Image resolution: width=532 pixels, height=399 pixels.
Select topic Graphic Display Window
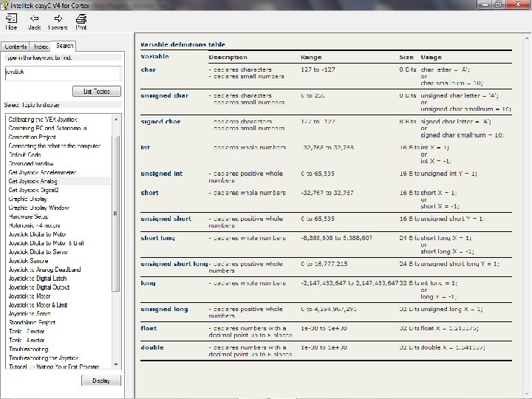[x=38, y=208]
